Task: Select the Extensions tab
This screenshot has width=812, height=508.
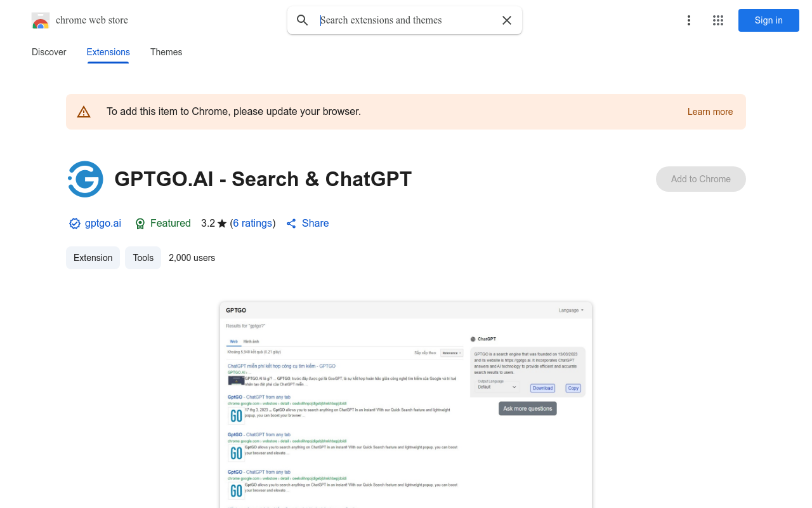Action: tap(108, 52)
